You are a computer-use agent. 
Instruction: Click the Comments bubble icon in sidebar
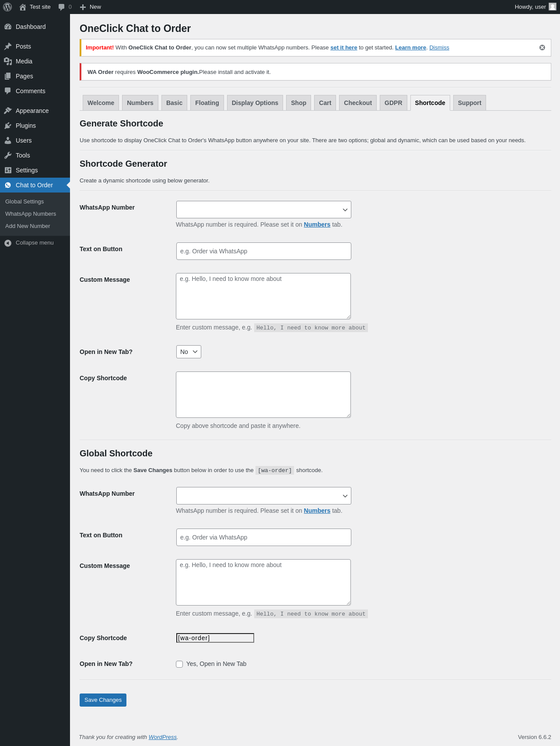[8, 91]
